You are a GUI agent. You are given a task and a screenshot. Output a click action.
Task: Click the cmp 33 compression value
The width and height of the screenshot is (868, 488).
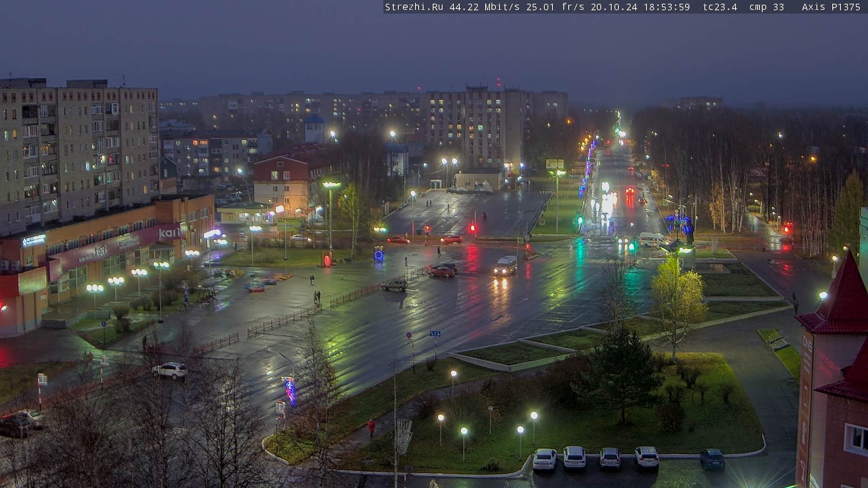766,7
